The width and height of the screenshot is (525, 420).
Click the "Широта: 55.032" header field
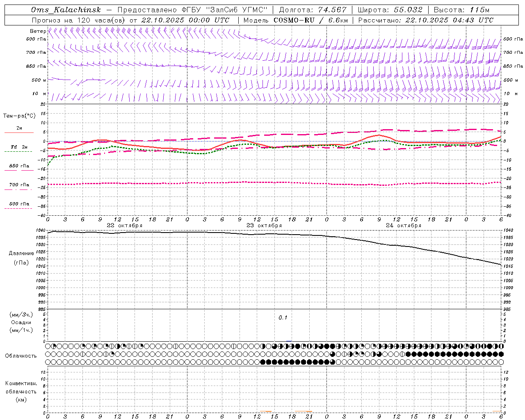(x=390, y=10)
